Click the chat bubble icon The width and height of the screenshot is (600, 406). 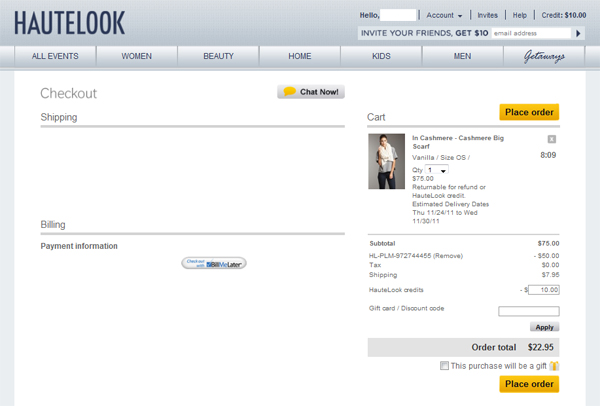[289, 91]
